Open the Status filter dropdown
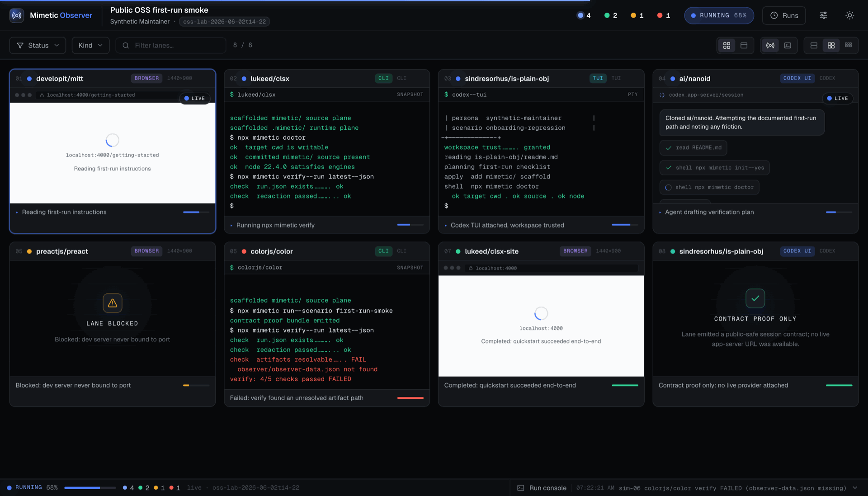Screen dimensions: 868x496 tap(38, 45)
